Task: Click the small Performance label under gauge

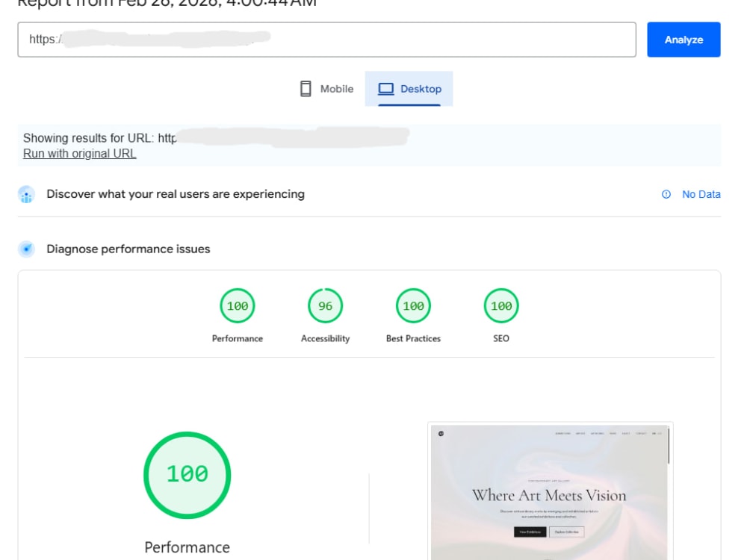Action: pos(238,338)
